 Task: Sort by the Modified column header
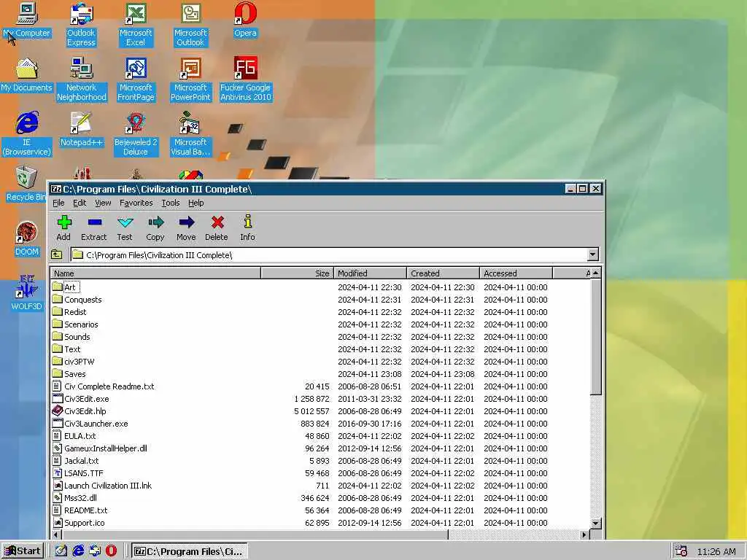coord(370,273)
